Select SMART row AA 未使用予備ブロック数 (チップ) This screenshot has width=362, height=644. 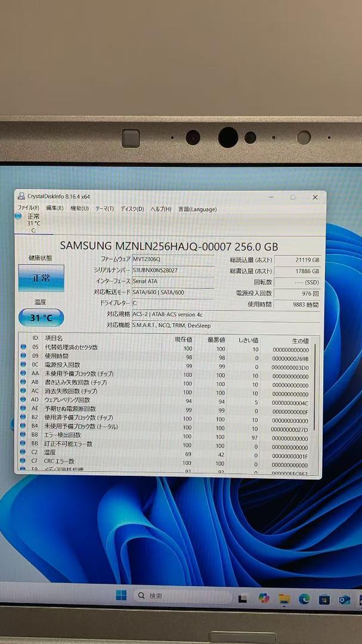167,374
